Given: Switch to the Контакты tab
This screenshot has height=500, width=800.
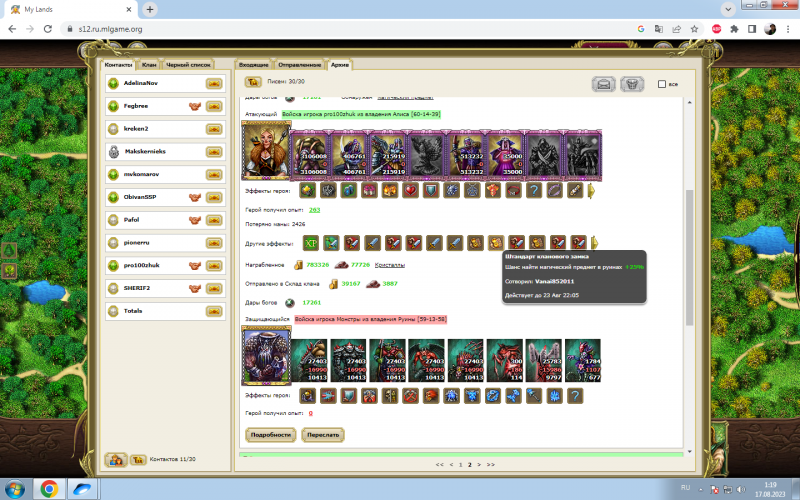Looking at the screenshot, I should point(118,65).
